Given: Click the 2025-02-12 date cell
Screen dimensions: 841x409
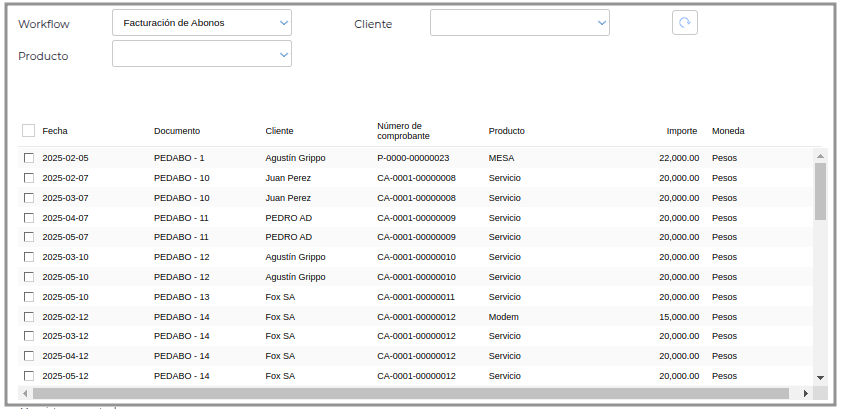Looking at the screenshot, I should tap(65, 317).
